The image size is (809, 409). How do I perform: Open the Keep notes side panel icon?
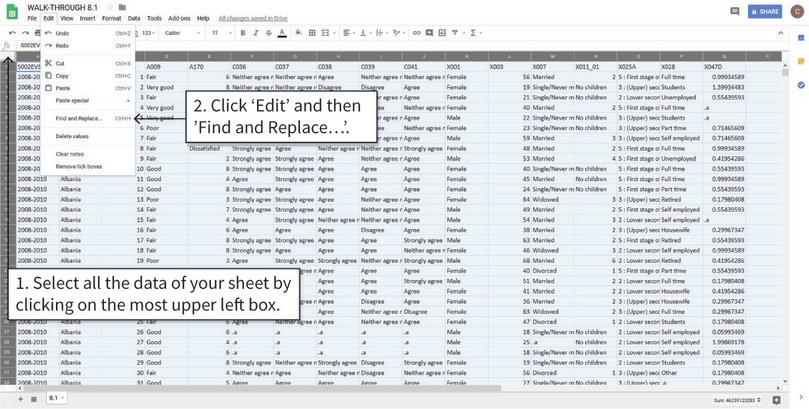pos(801,61)
